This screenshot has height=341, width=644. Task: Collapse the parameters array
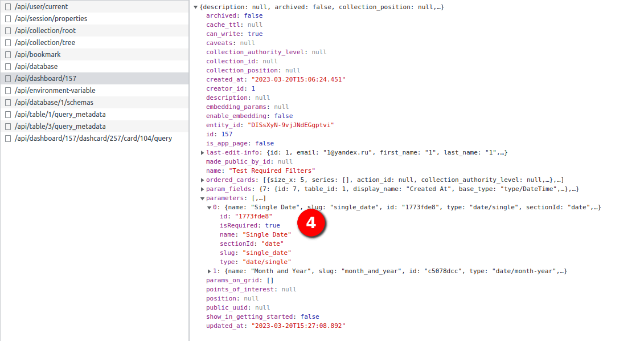[x=202, y=198]
